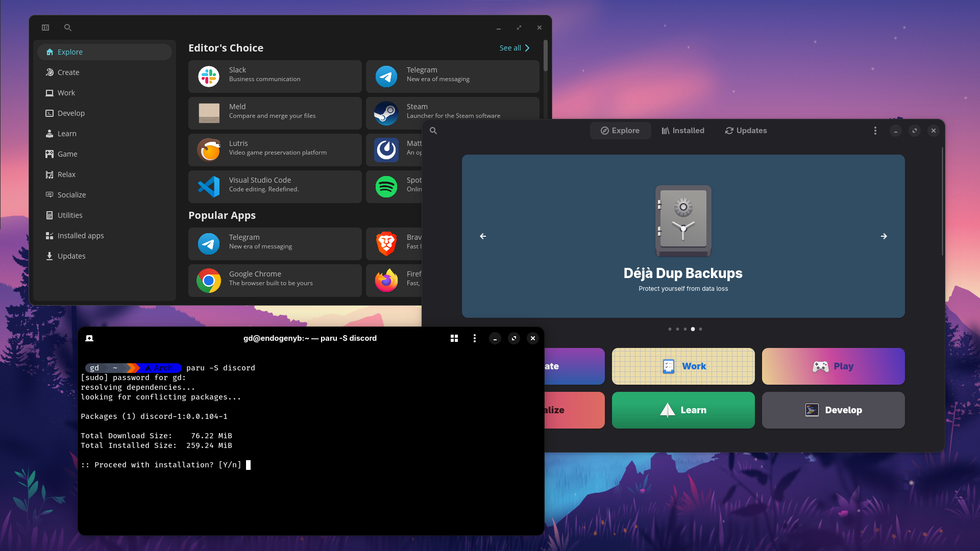This screenshot has height=551, width=980.
Task: Select the first carousel page dot
Action: 670,329
